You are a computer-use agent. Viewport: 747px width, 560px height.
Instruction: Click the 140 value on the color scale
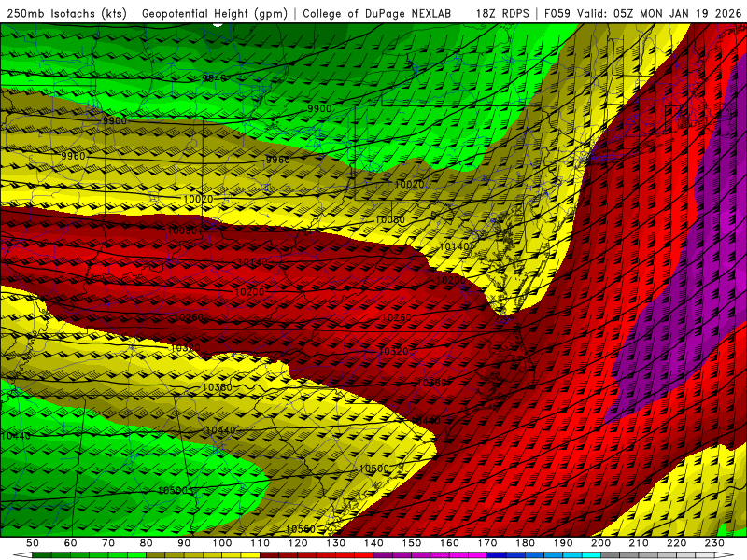pyautogui.click(x=374, y=543)
